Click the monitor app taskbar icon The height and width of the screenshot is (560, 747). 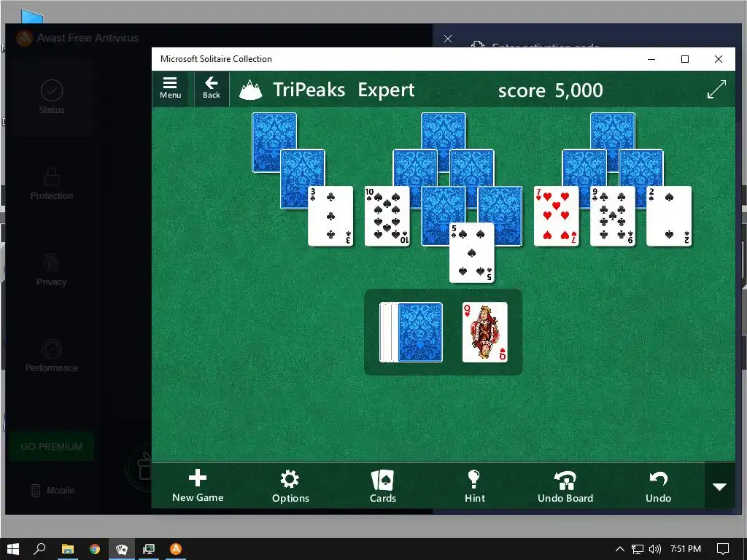tap(149, 549)
